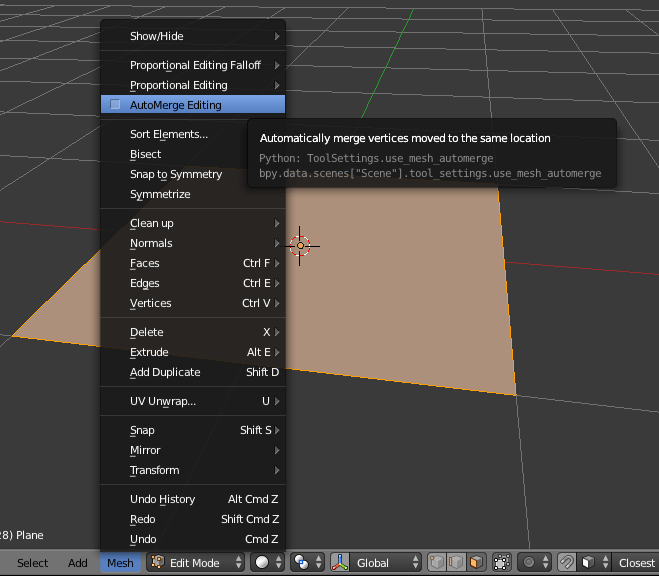Toggle limit selection to visible icon
This screenshot has height=576, width=659.
[502, 562]
